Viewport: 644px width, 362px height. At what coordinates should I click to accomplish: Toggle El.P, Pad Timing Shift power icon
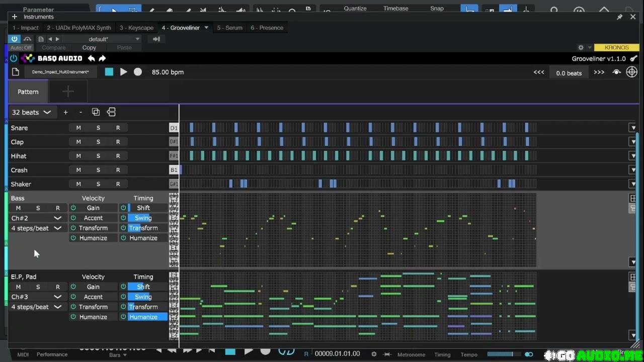(x=123, y=287)
